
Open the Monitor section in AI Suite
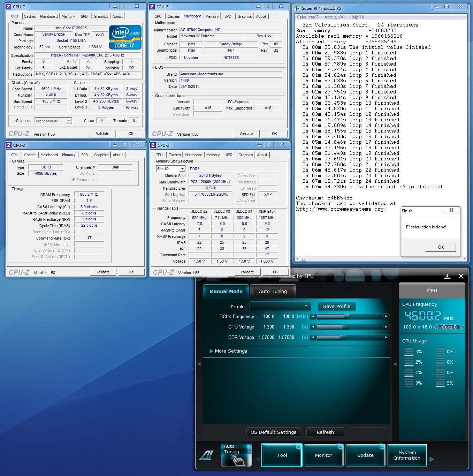(323, 455)
